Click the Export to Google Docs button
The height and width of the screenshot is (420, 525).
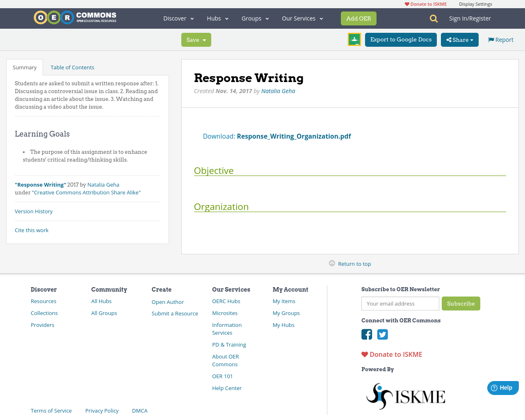click(x=401, y=39)
